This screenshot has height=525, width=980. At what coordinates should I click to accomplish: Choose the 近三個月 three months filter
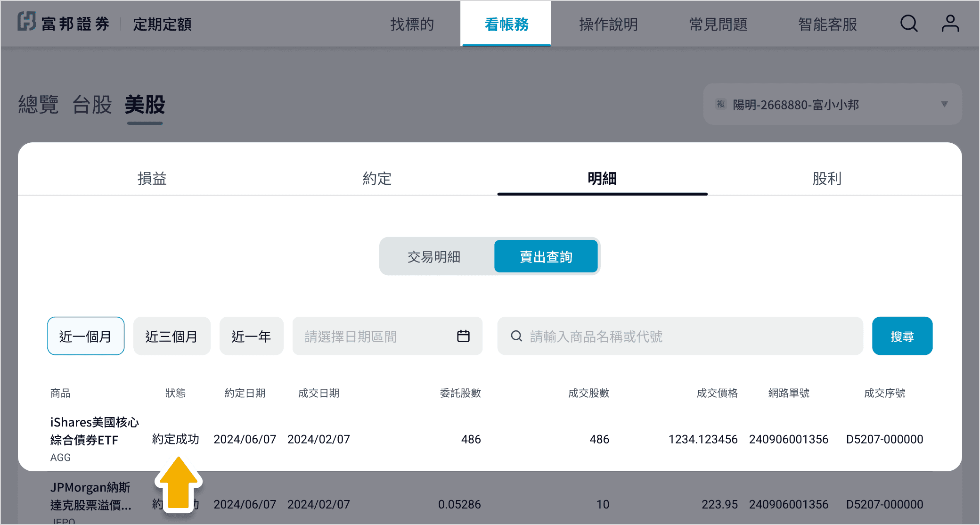coord(171,336)
